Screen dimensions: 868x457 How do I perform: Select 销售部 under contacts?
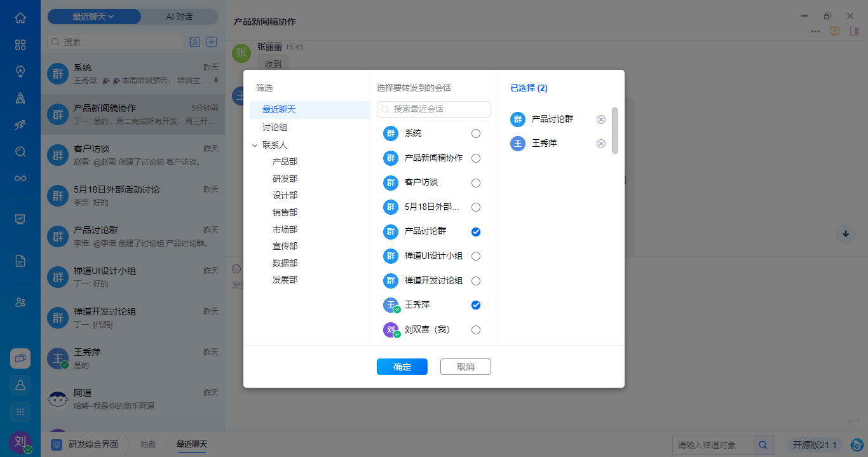click(x=285, y=212)
